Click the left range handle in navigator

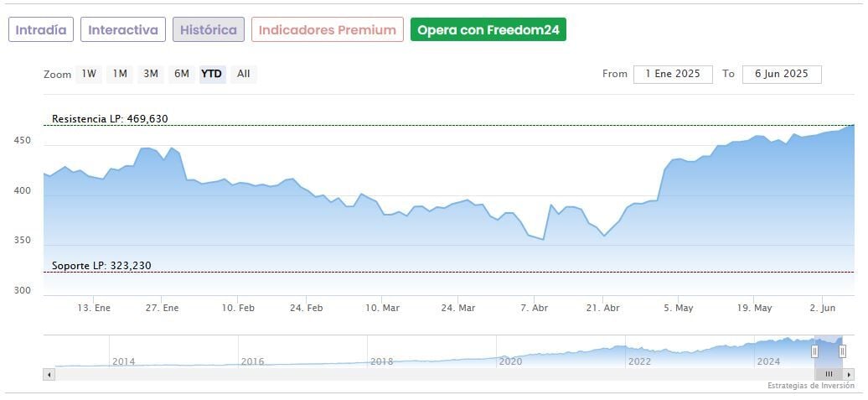(x=814, y=351)
